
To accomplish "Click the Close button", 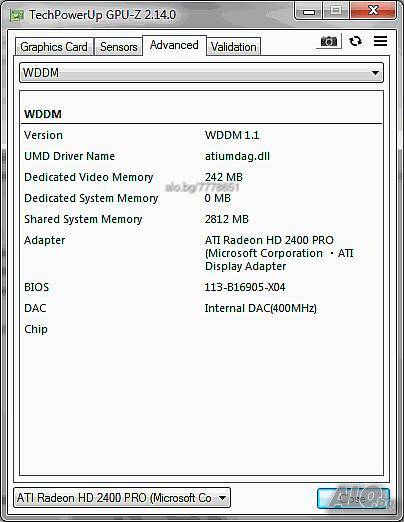I will click(353, 498).
